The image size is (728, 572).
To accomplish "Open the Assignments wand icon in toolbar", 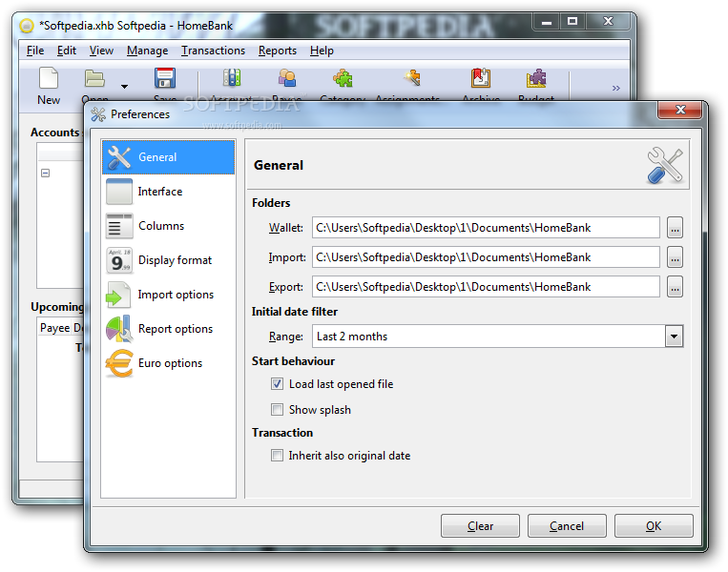I will 412,77.
